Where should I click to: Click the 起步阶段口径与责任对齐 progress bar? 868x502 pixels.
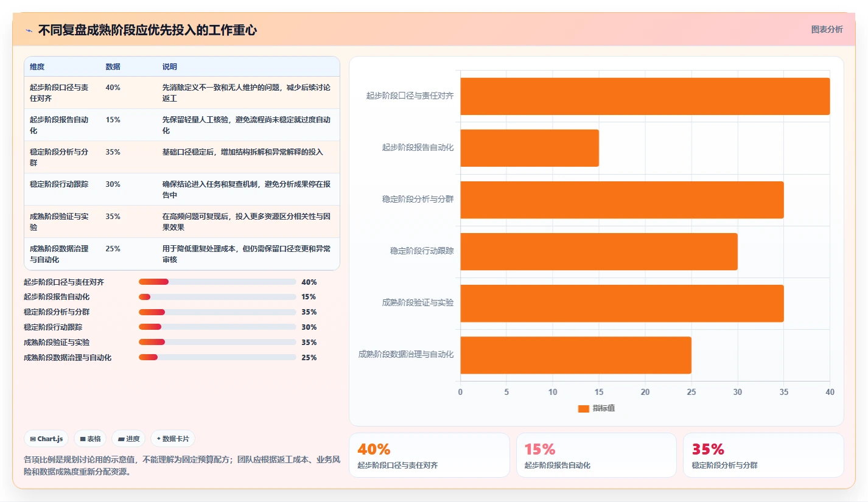217,282
